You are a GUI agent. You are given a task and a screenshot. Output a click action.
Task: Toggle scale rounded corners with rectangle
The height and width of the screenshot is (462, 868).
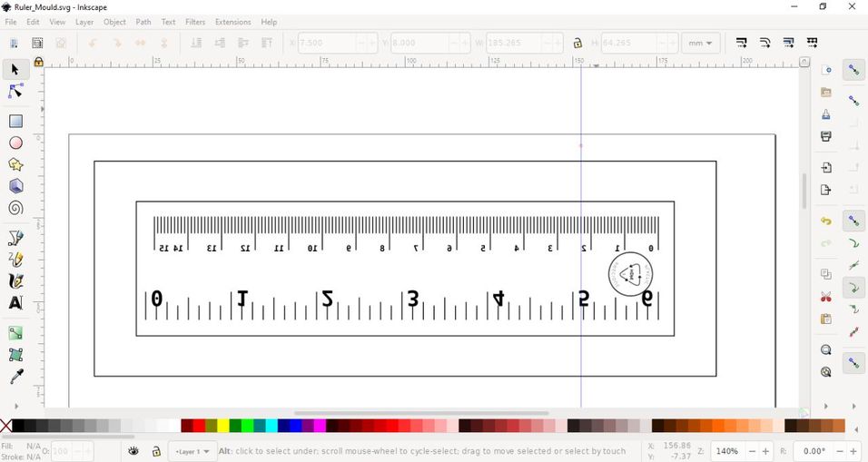point(765,43)
